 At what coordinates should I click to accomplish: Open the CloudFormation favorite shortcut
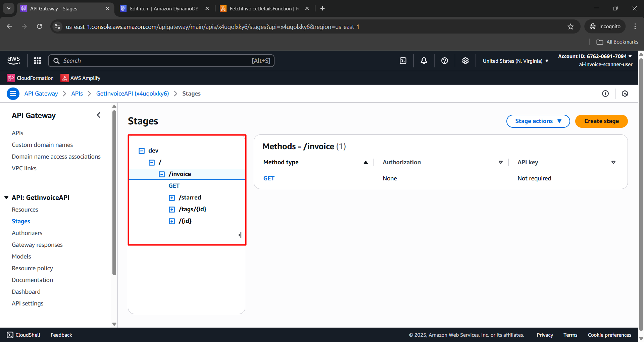30,78
